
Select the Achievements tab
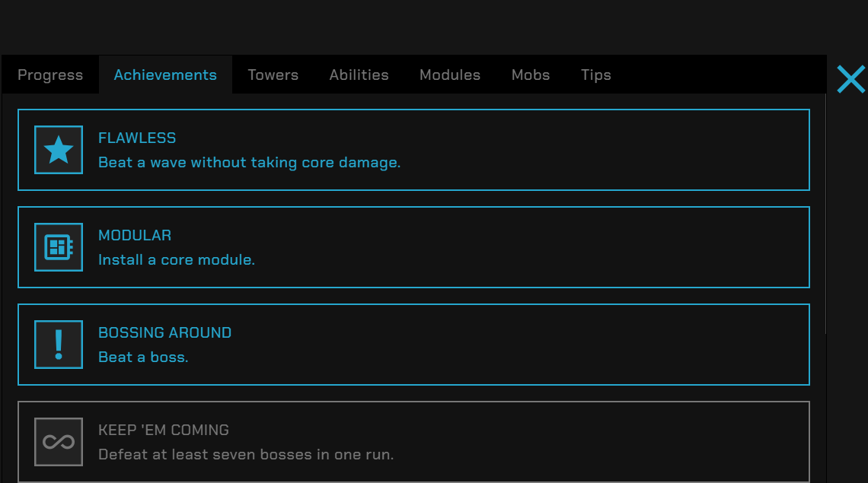coord(165,75)
